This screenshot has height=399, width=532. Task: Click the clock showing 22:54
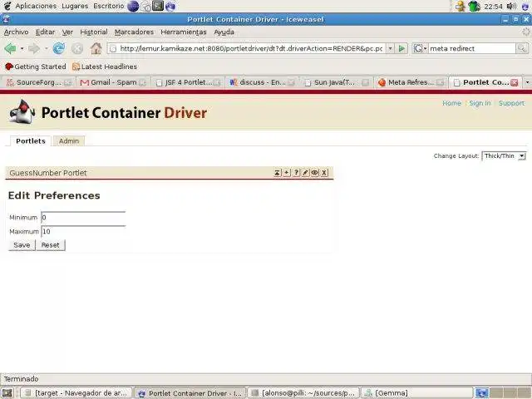point(493,7)
